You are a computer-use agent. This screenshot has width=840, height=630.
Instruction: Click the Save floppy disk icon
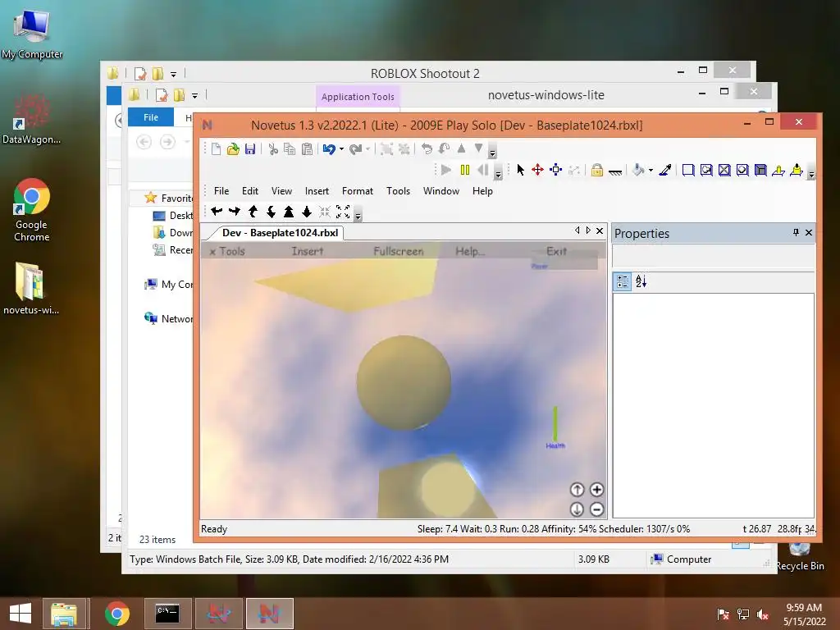point(250,149)
